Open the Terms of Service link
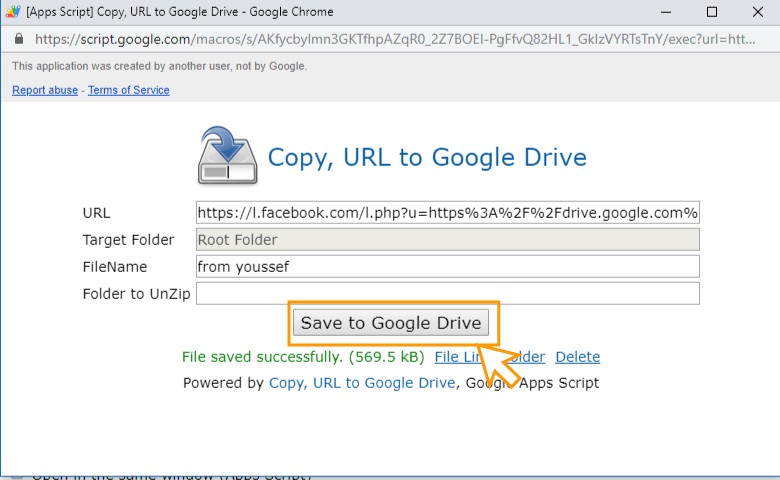This screenshot has height=480, width=780. [128, 90]
